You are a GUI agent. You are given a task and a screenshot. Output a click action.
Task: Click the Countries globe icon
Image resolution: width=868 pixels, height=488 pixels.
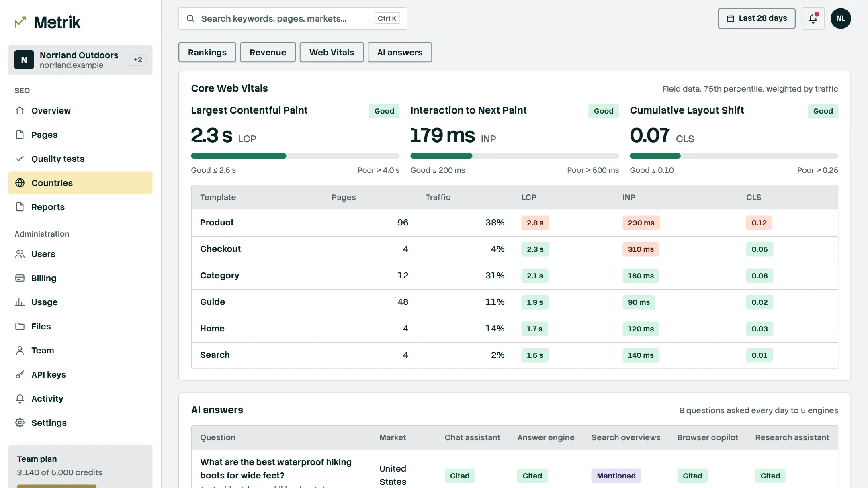[x=20, y=183]
